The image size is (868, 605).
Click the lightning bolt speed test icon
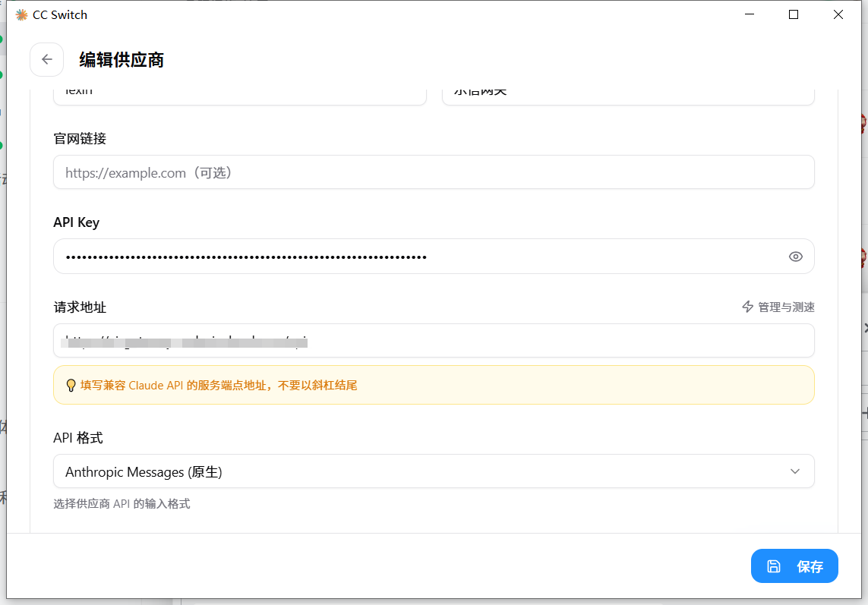(747, 307)
